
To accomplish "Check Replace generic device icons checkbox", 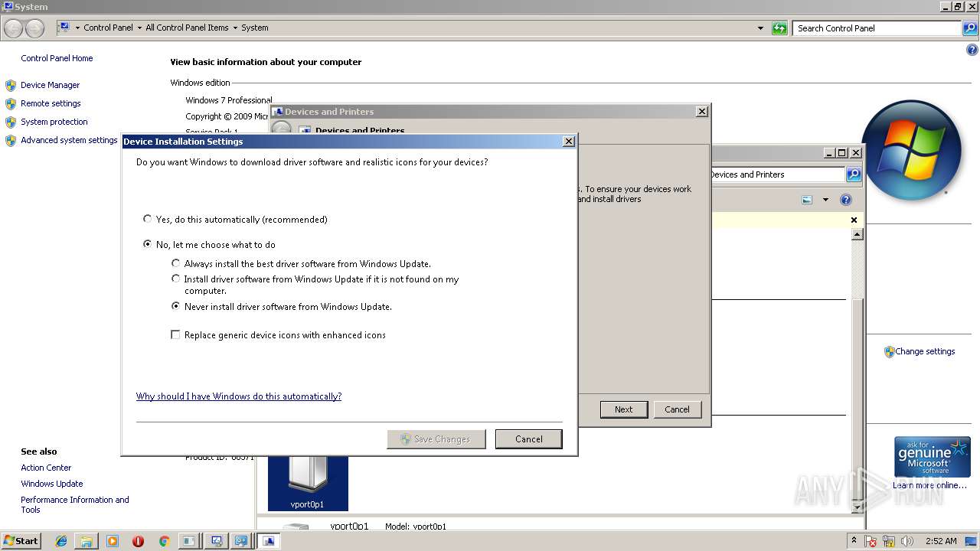I will tap(176, 334).
